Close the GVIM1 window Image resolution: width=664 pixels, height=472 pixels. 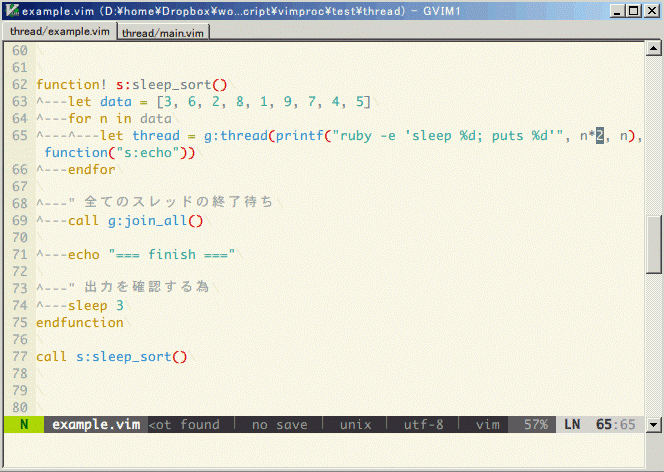652,11
